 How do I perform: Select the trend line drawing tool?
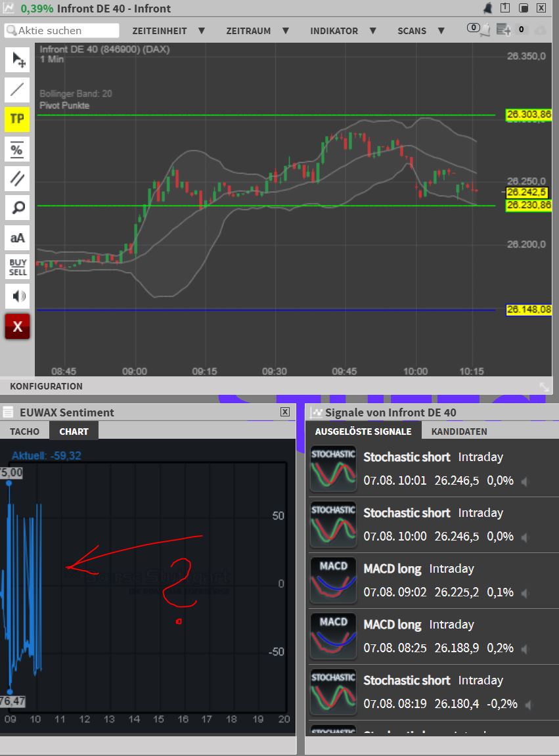pyautogui.click(x=17, y=90)
